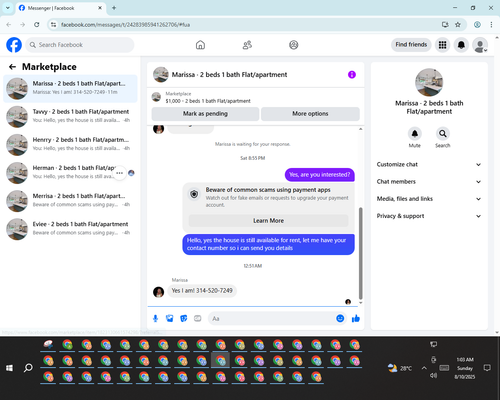The image size is (500, 400).
Task: Expand Privacy & support section
Action: click(429, 216)
